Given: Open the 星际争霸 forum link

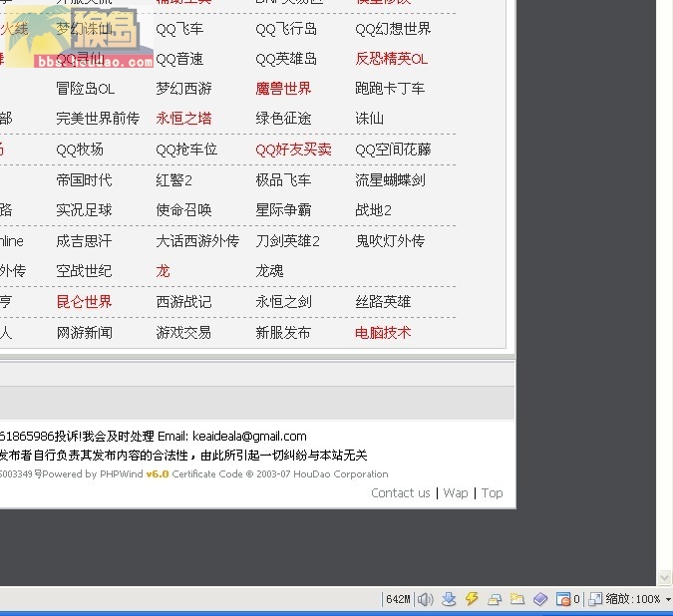Looking at the screenshot, I should point(283,209).
